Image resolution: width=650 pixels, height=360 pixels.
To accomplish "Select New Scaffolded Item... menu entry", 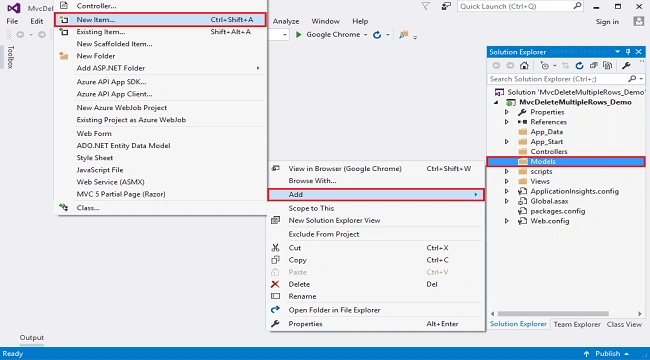I will coord(160,44).
